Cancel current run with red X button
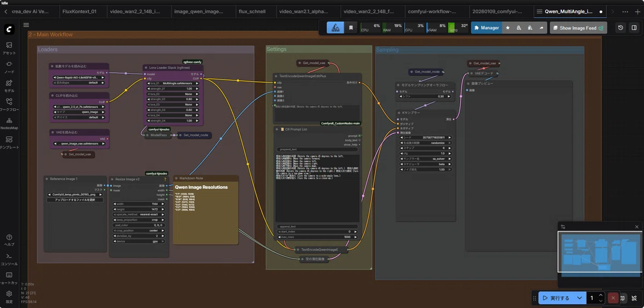 click(x=613, y=298)
